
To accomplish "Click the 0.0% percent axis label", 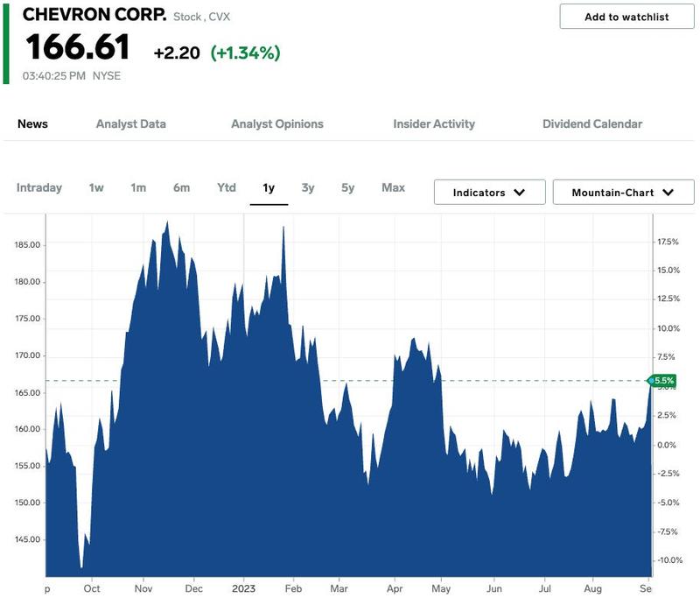I will pyautogui.click(x=667, y=445).
